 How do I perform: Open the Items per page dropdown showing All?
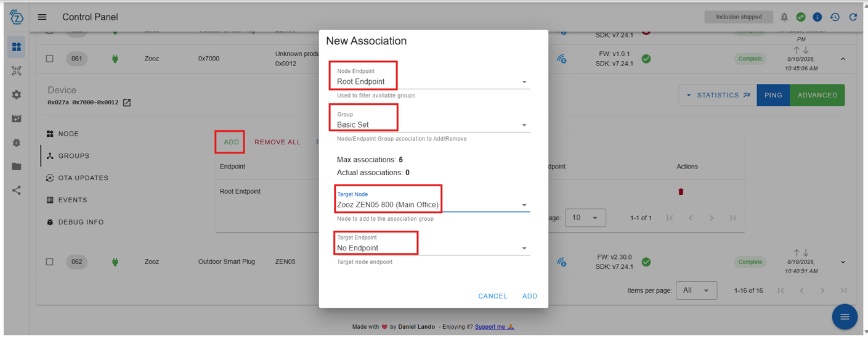pos(696,291)
